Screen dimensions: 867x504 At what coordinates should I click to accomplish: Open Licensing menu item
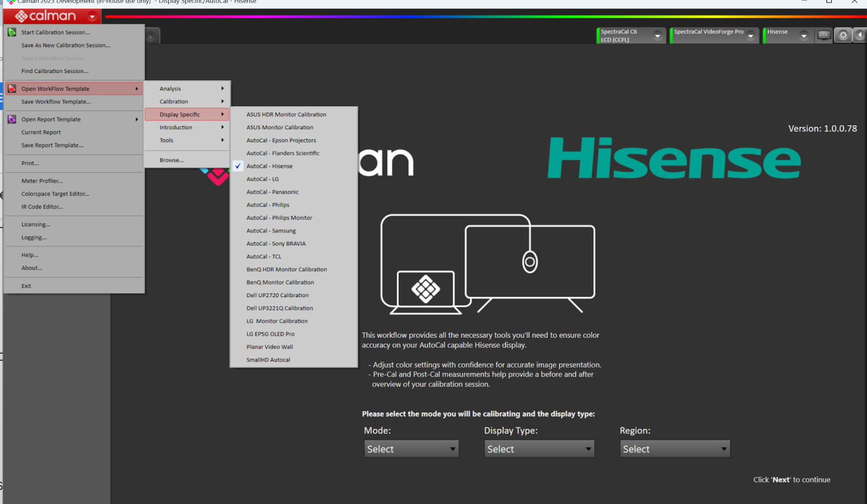(x=74, y=225)
